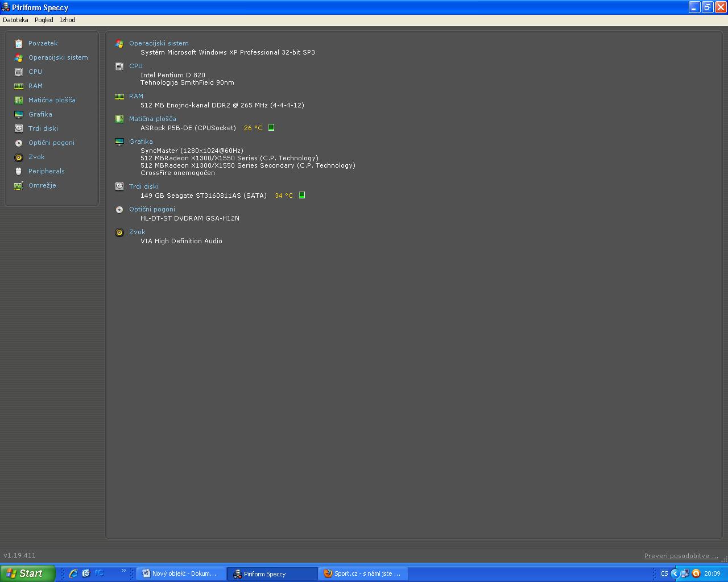Click the Windows icon next to Operacijski sistem heading
Screen dimensions: 728x582
tap(119, 43)
